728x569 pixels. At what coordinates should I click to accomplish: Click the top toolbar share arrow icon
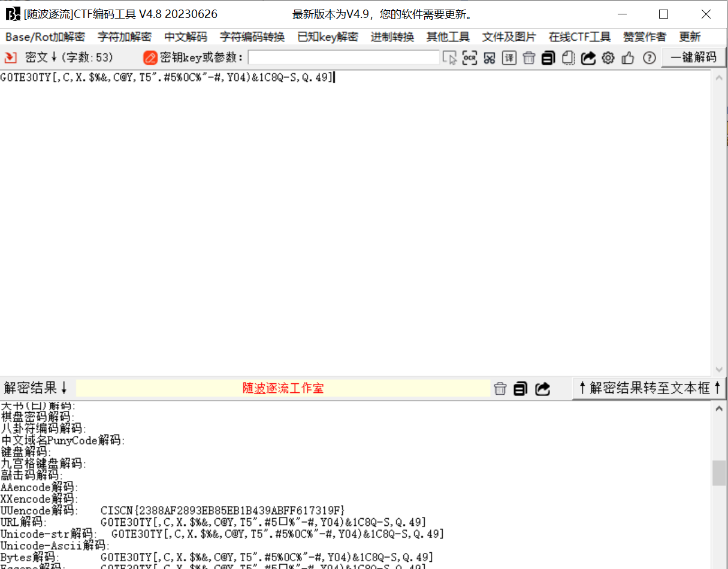588,57
